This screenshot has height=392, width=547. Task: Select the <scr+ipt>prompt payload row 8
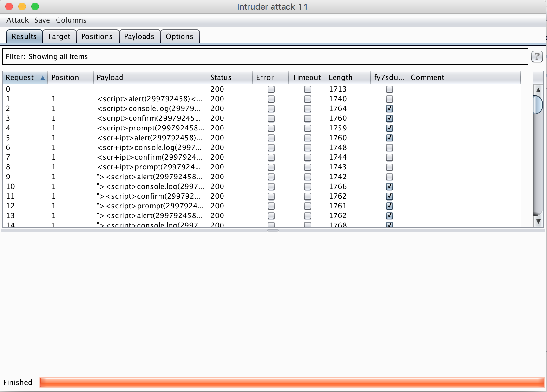tap(149, 167)
